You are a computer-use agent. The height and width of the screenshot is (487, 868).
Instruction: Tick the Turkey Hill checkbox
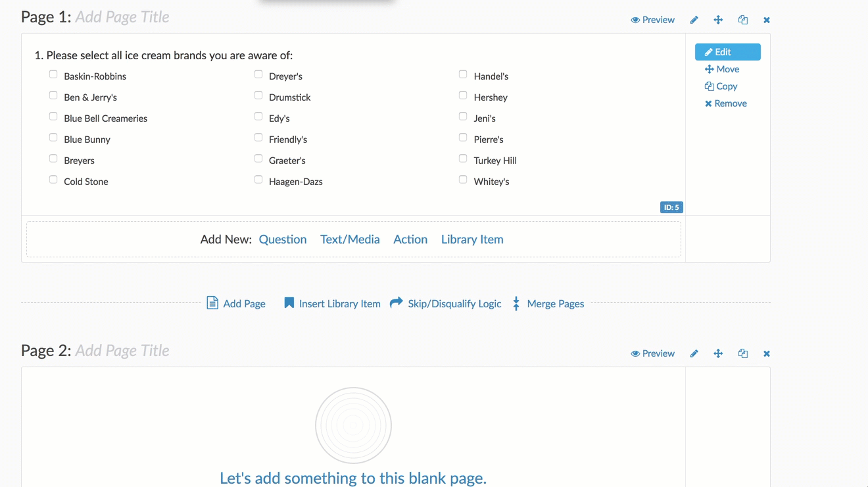463,159
